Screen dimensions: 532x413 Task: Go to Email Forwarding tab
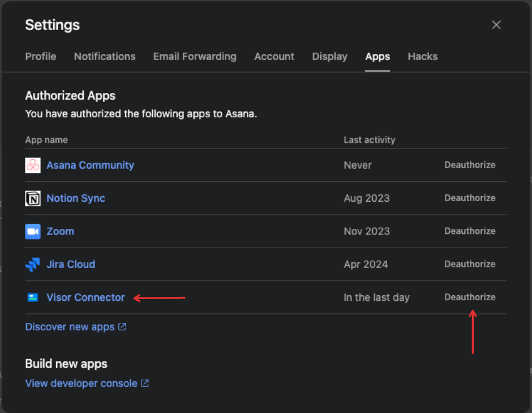pyautogui.click(x=195, y=57)
